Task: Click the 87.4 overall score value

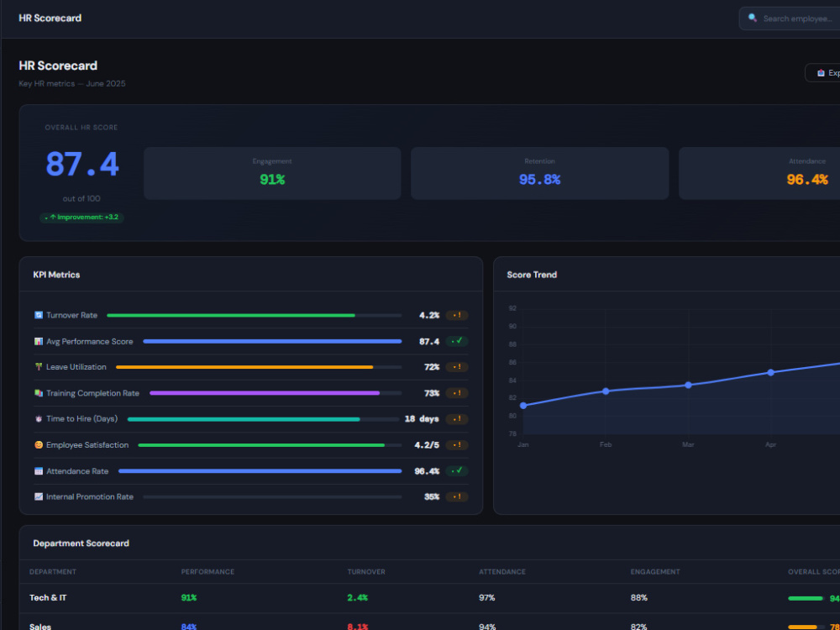Action: (82, 165)
